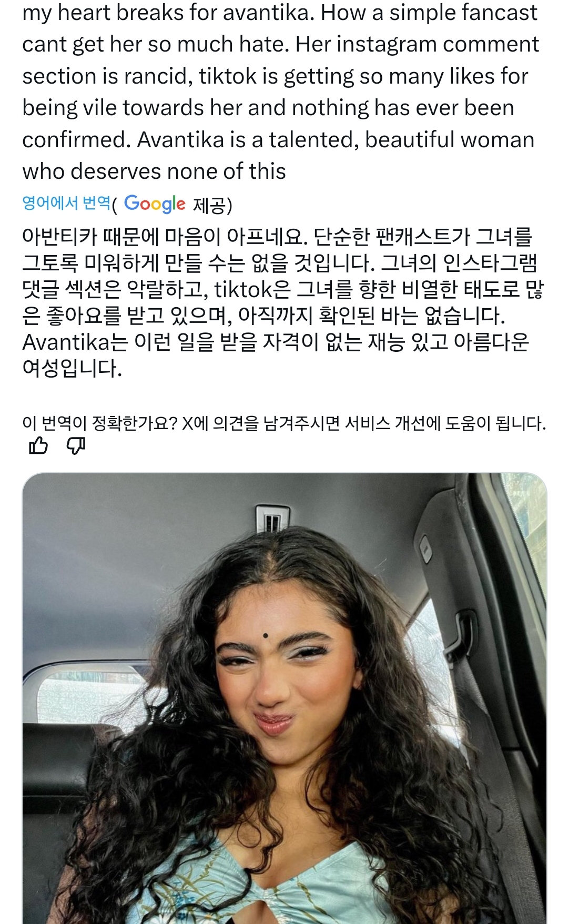This screenshot has height=924, width=568.
Task: Click the '영어에서 번역' link
Action: pyautogui.click(x=66, y=203)
